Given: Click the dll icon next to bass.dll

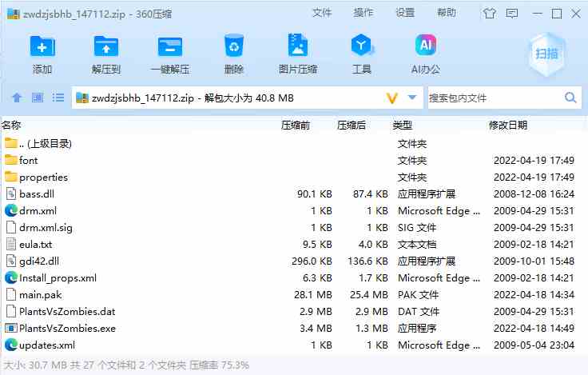Looking at the screenshot, I should pos(11,193).
